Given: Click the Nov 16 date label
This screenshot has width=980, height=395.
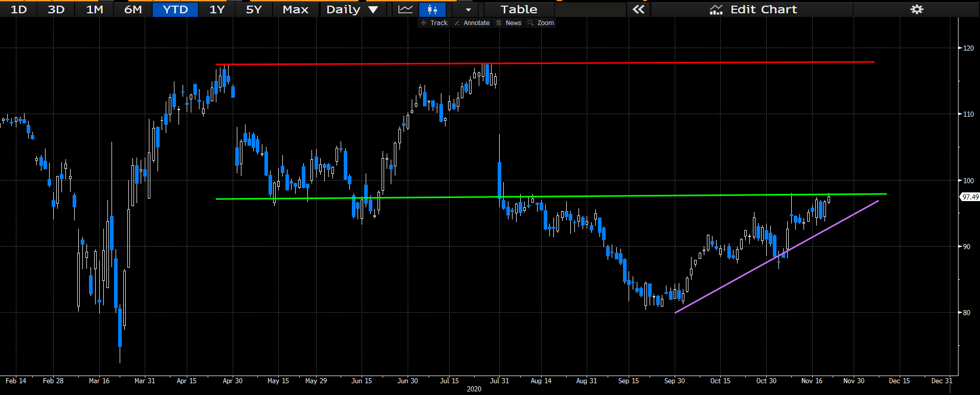Looking at the screenshot, I should coord(812,381).
